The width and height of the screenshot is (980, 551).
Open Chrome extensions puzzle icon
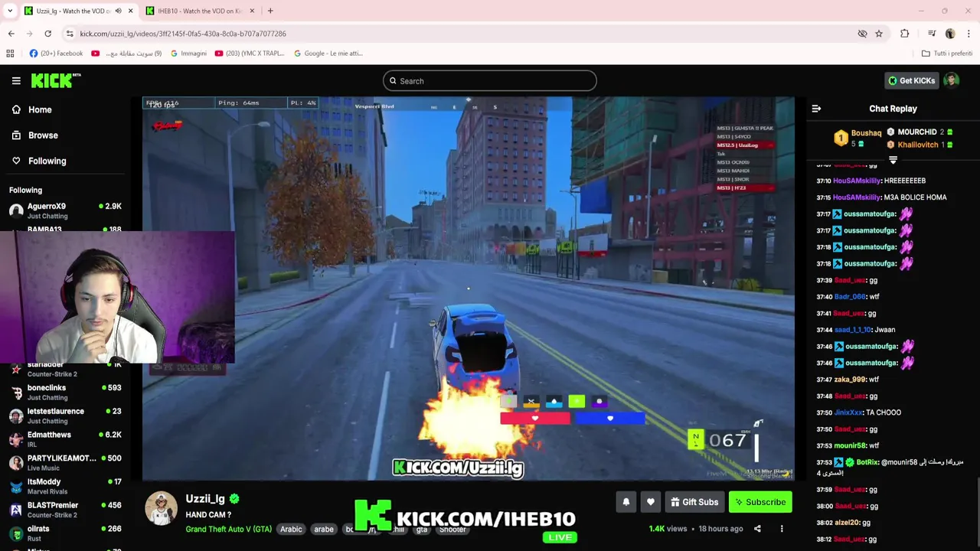tap(905, 34)
